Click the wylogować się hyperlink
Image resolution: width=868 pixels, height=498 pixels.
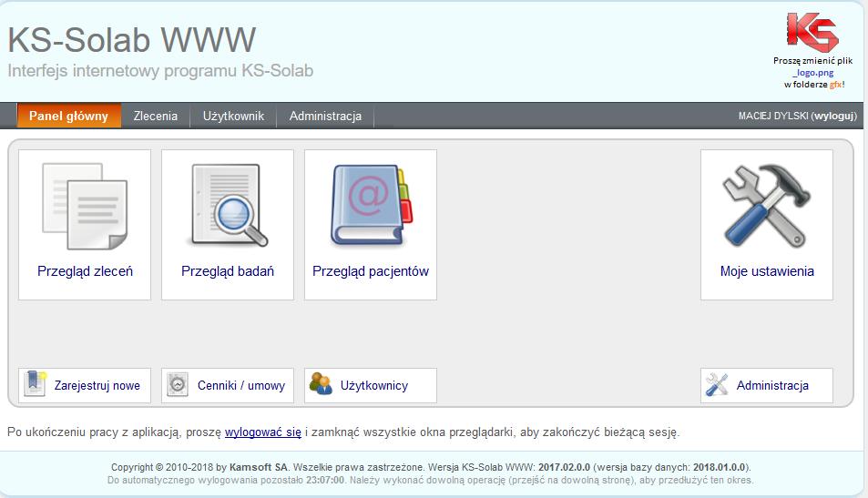(263, 432)
